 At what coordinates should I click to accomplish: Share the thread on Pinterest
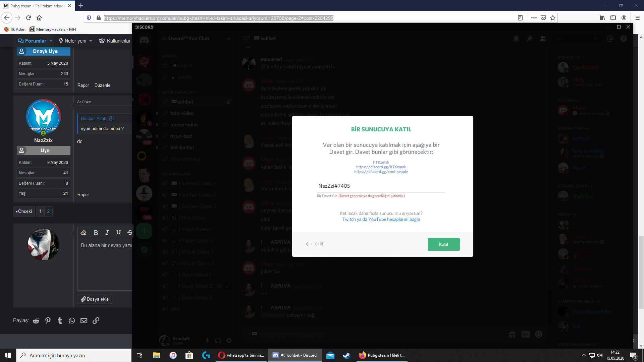tap(48, 320)
